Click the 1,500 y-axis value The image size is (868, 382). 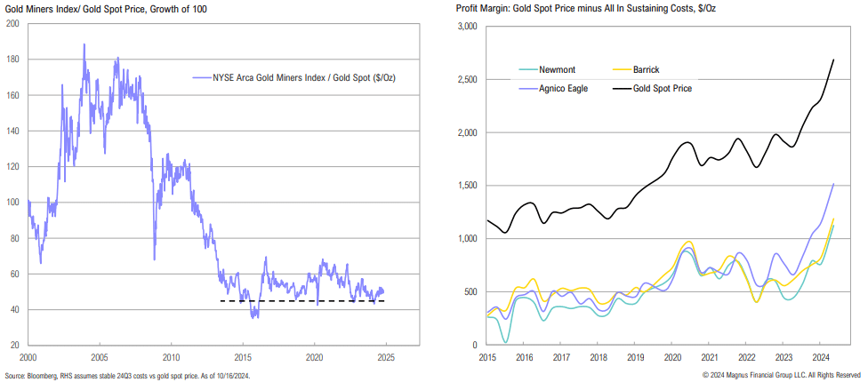466,186
